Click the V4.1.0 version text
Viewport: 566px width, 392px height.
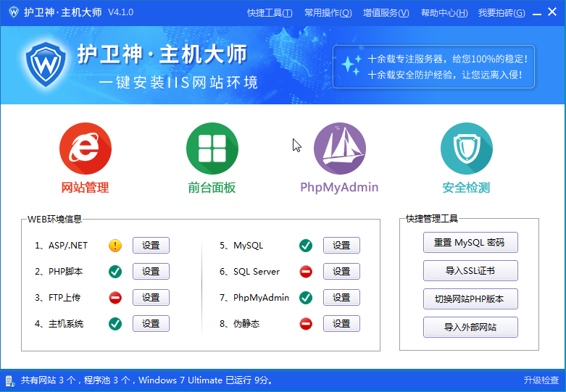pyautogui.click(x=120, y=12)
